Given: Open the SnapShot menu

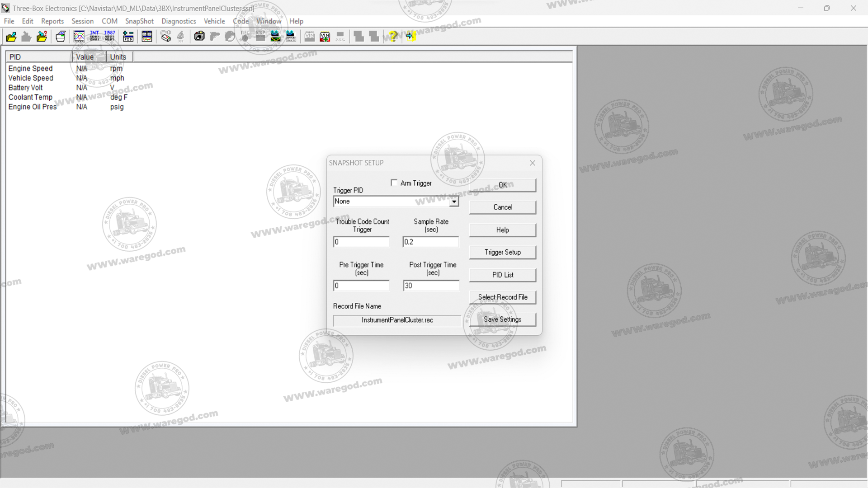Looking at the screenshot, I should 139,21.
